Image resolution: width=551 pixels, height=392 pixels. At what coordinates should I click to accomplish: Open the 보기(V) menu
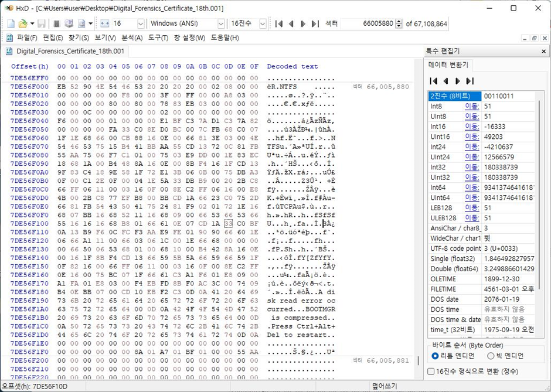[x=105, y=38]
